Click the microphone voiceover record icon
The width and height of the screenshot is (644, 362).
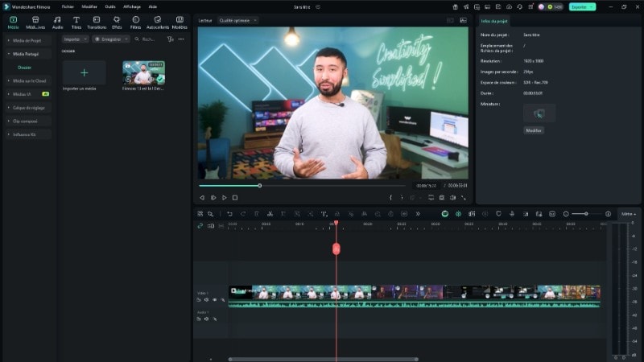click(x=512, y=214)
